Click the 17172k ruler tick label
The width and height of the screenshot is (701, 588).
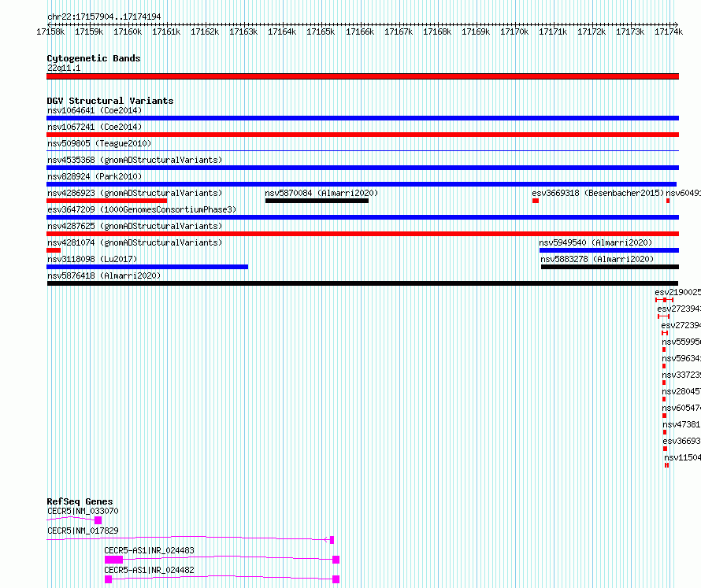point(592,31)
